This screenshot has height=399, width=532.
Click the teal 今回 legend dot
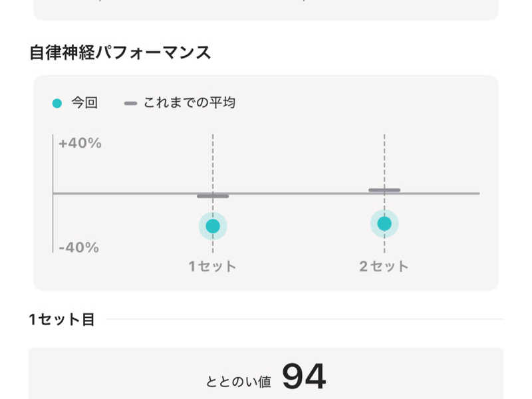(57, 104)
